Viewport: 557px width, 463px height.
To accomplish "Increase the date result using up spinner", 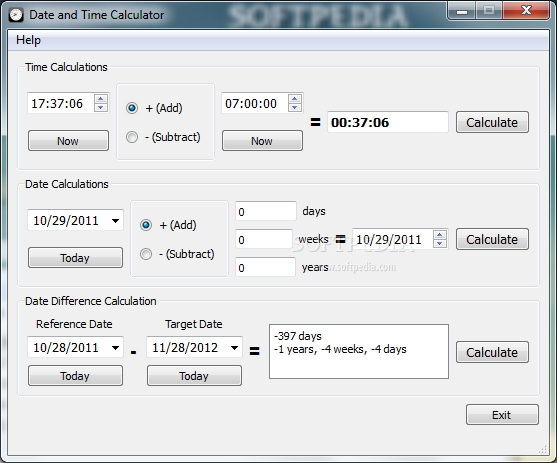I will point(440,235).
